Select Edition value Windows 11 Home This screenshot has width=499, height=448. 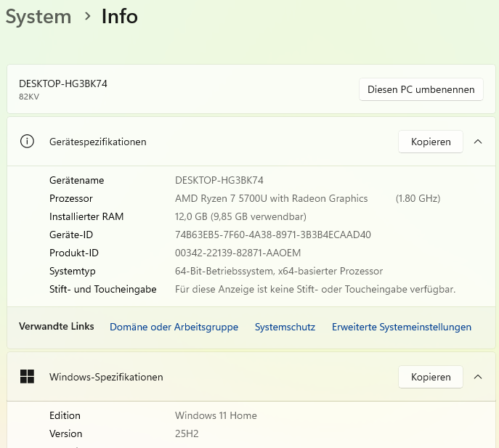pos(216,415)
